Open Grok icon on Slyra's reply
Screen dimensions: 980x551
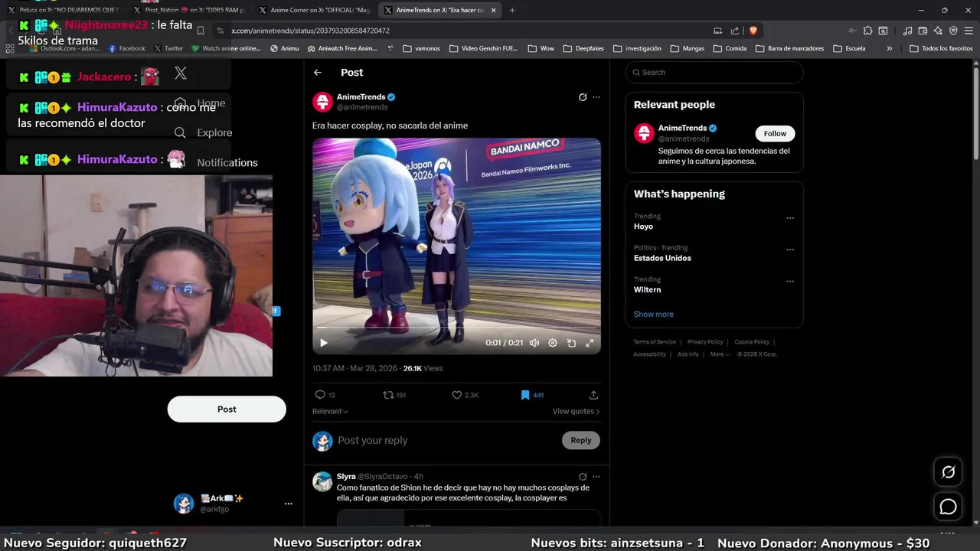[x=583, y=477]
